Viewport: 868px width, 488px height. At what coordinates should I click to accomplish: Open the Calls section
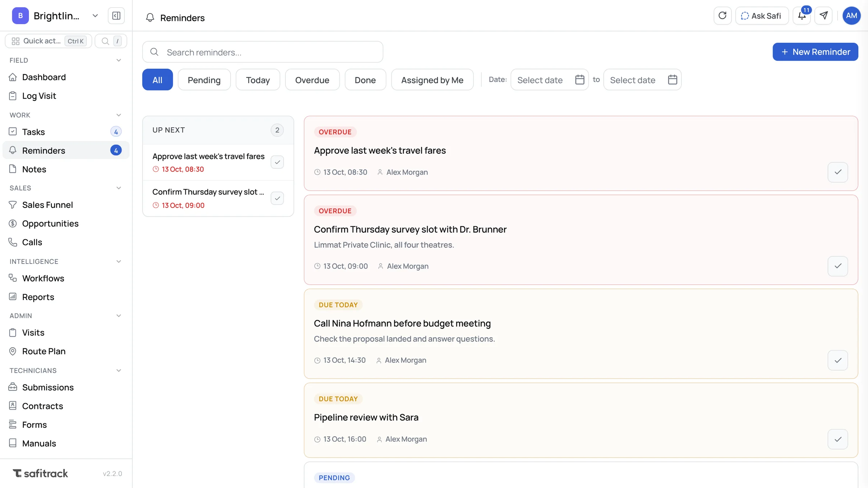click(x=66, y=242)
